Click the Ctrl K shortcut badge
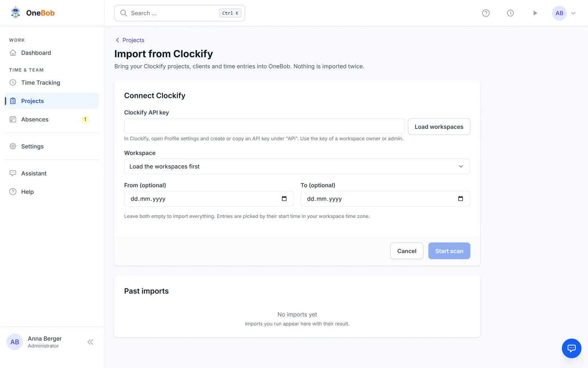The width and height of the screenshot is (588, 368). [230, 13]
